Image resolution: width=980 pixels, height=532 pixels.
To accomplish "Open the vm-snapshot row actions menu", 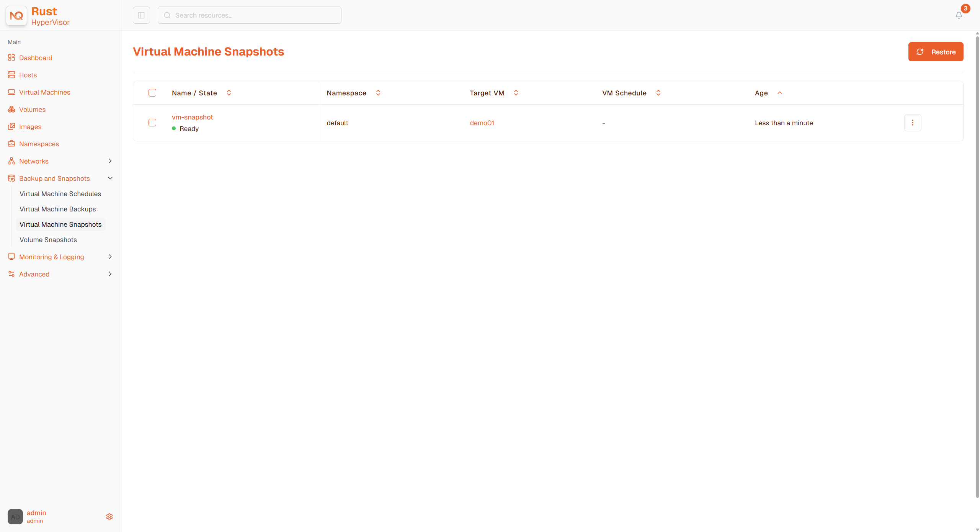I will (x=913, y=123).
